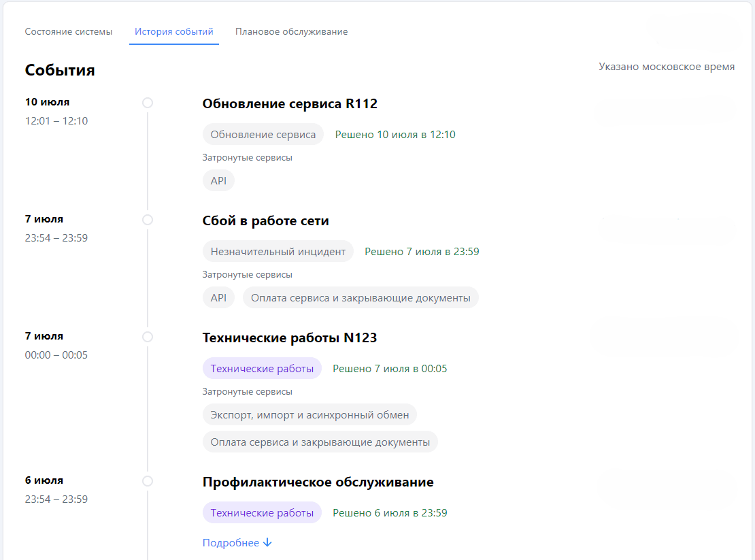Image resolution: width=755 pixels, height=560 pixels.
Task: Click the Незначительный инцидент badge
Action: tap(278, 251)
